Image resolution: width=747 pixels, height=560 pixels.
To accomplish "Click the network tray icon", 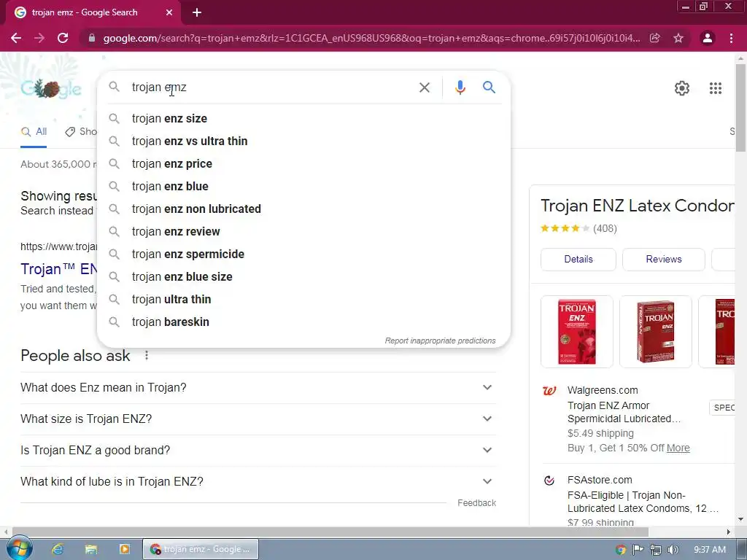I will [656, 550].
